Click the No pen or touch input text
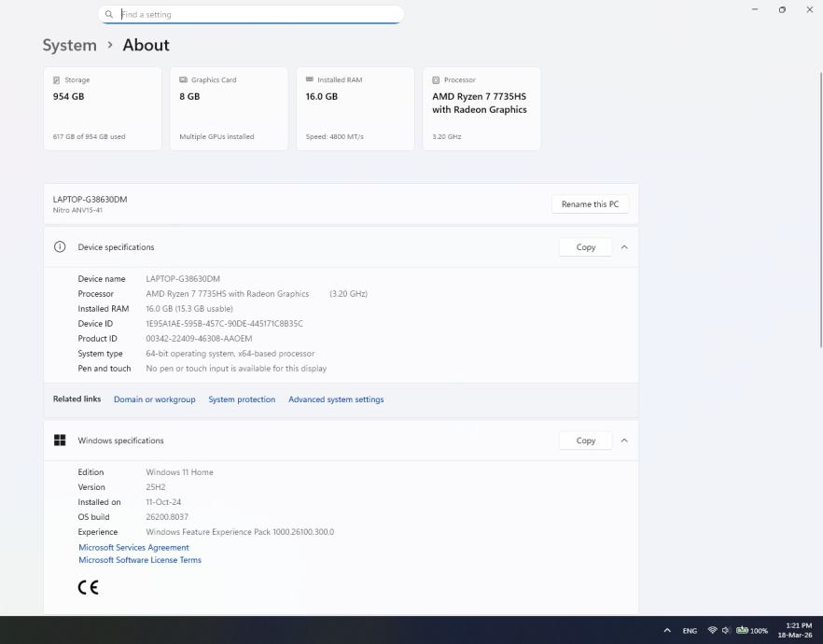This screenshot has width=823, height=644. (236, 369)
